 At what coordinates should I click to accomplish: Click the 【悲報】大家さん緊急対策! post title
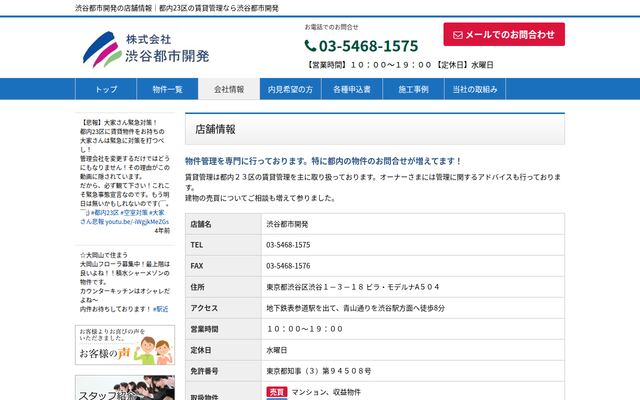point(119,122)
